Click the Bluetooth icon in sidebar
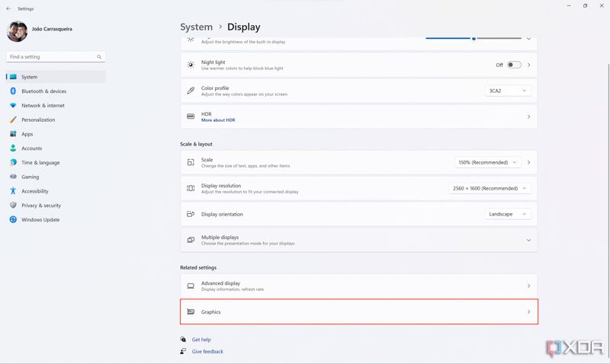Image resolution: width=610 pixels, height=364 pixels. pyautogui.click(x=13, y=91)
